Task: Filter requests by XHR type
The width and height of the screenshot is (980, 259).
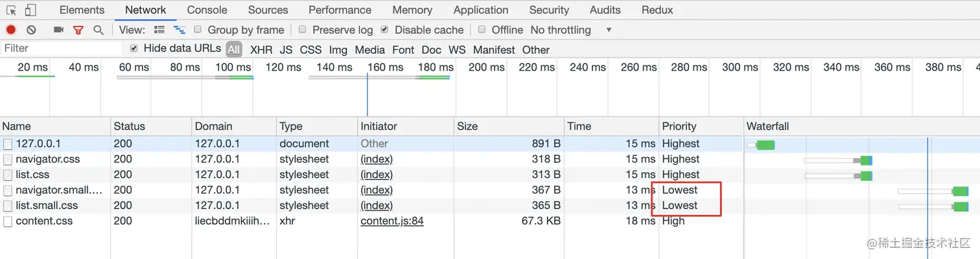Action: (261, 50)
